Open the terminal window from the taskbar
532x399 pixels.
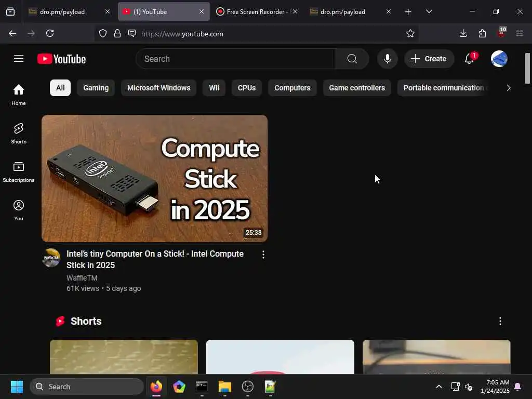[202, 387]
